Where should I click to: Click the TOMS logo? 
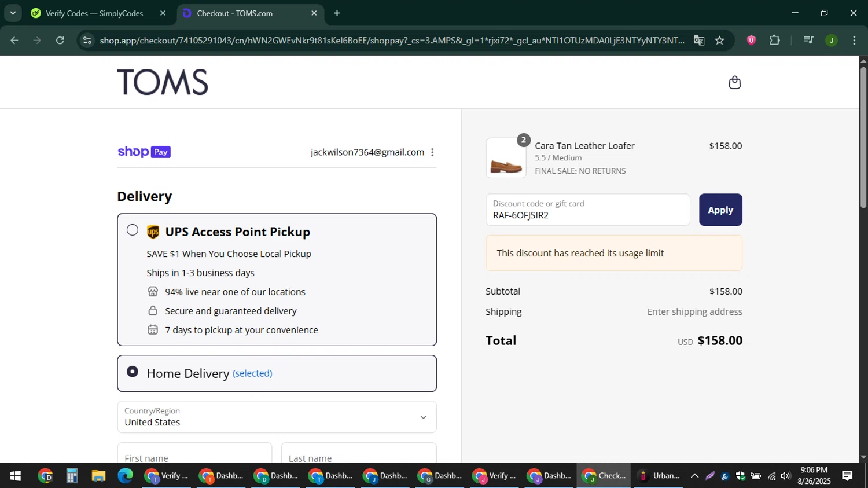click(x=163, y=82)
